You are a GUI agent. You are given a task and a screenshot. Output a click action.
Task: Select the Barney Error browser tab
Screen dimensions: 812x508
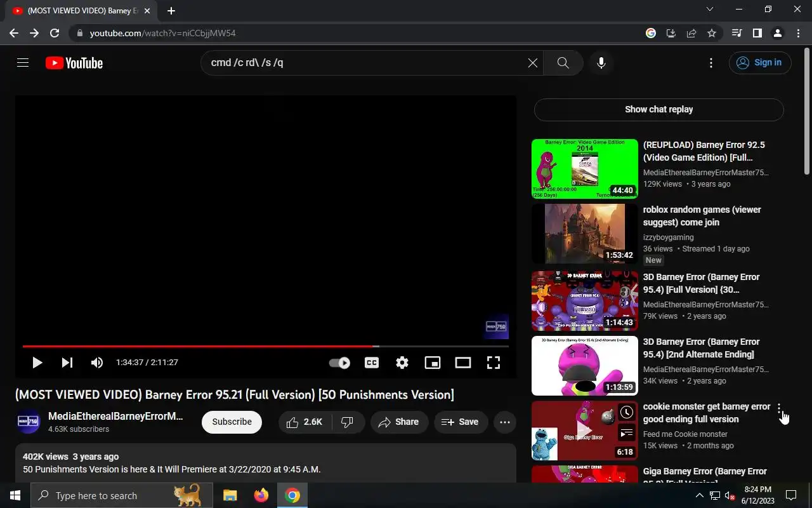pyautogui.click(x=81, y=11)
